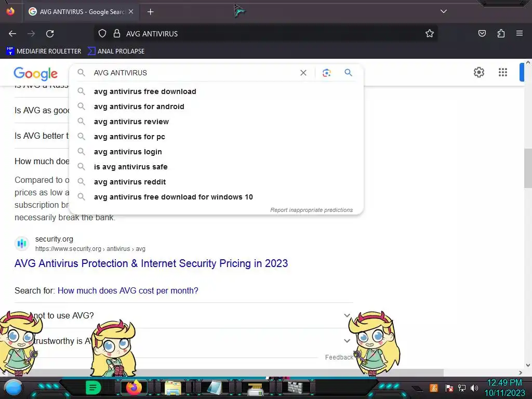Click the network tray icon
This screenshot has height=399, width=532.
point(462,388)
